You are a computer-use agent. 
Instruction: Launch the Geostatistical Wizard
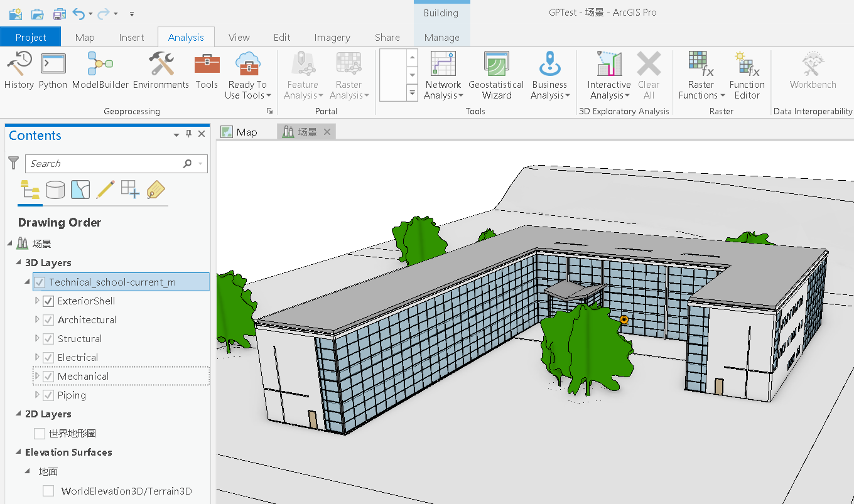point(497,74)
